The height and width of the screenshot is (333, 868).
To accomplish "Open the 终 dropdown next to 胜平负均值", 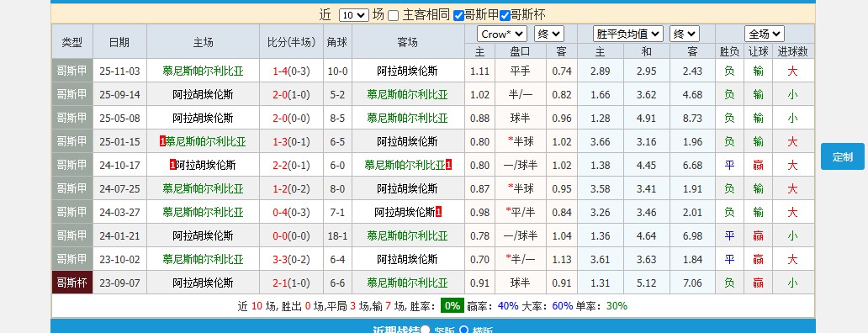I will [684, 34].
